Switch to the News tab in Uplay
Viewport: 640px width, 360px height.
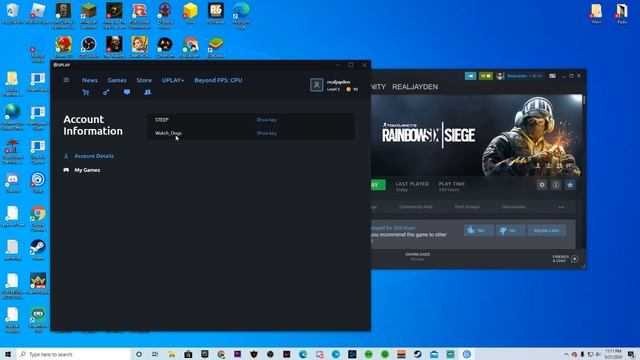(x=90, y=80)
